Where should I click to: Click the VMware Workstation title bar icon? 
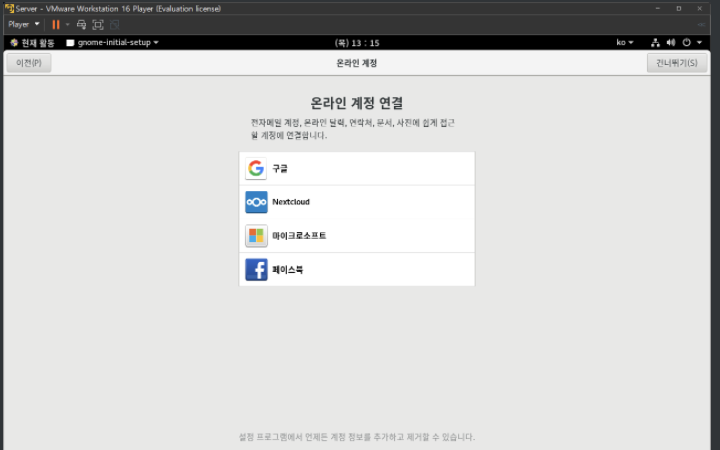(x=9, y=8)
